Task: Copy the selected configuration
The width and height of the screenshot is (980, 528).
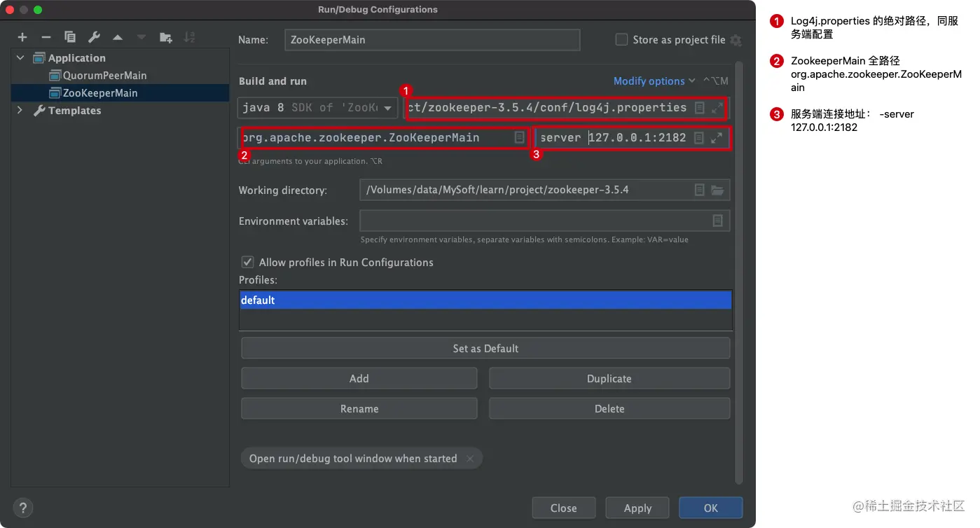Action: [x=70, y=37]
